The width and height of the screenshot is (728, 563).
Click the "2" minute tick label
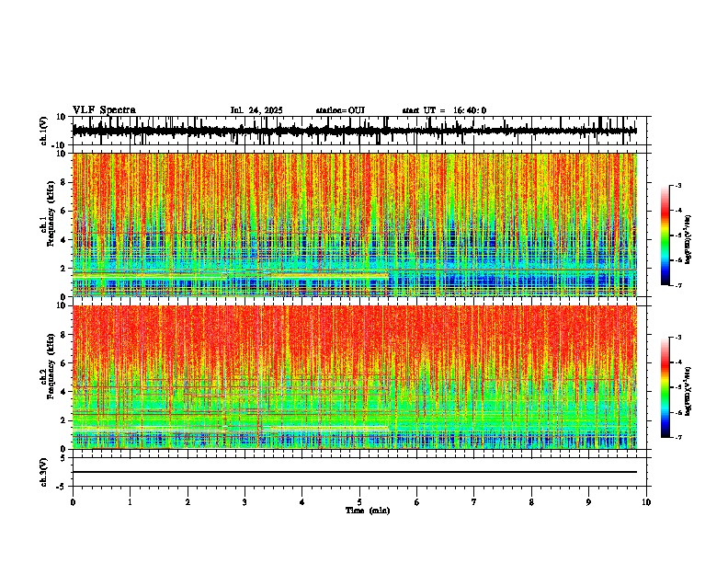(188, 502)
